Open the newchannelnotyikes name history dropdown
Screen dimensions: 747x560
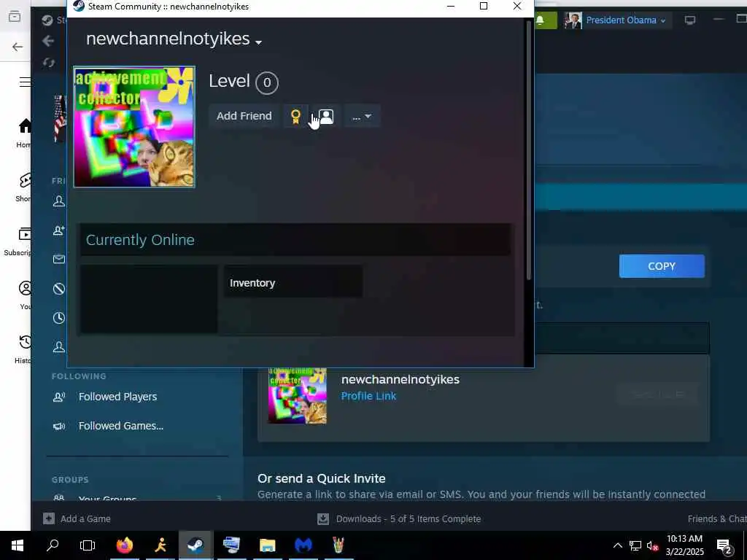point(258,42)
